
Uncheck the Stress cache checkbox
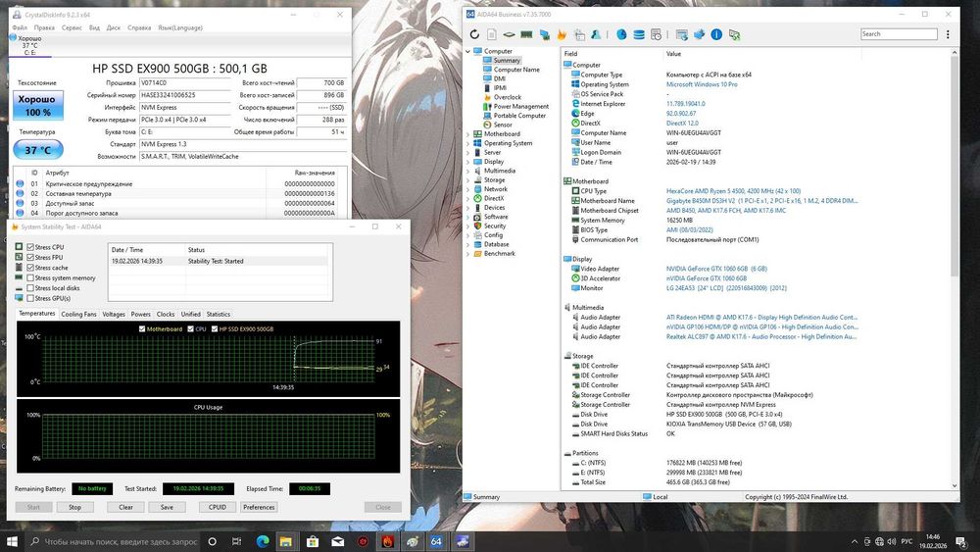point(30,268)
